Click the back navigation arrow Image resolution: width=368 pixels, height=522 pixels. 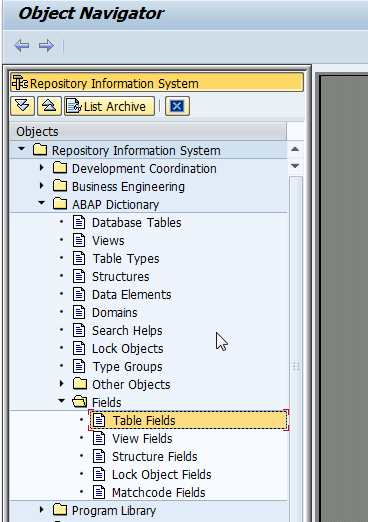pyautogui.click(x=22, y=45)
